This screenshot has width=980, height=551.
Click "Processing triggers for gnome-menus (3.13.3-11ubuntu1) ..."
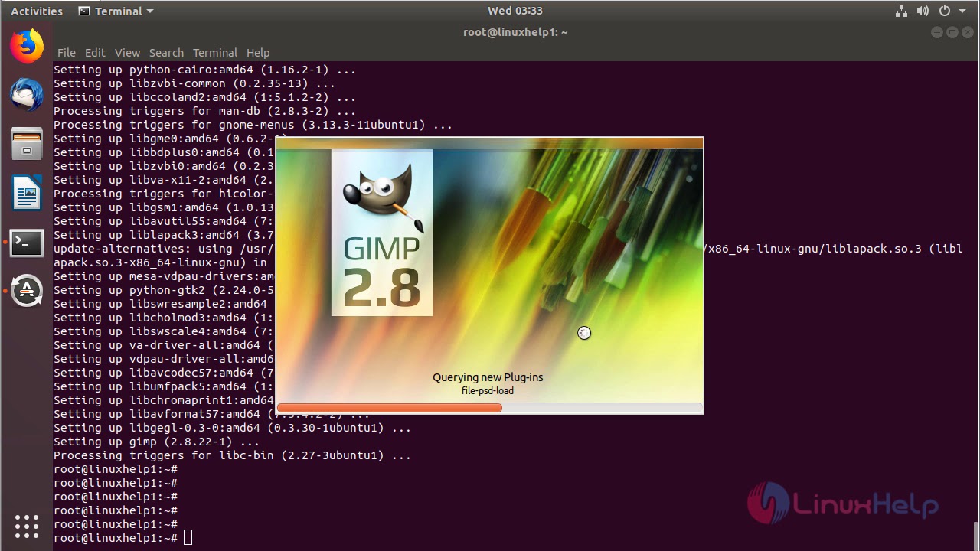[253, 125]
